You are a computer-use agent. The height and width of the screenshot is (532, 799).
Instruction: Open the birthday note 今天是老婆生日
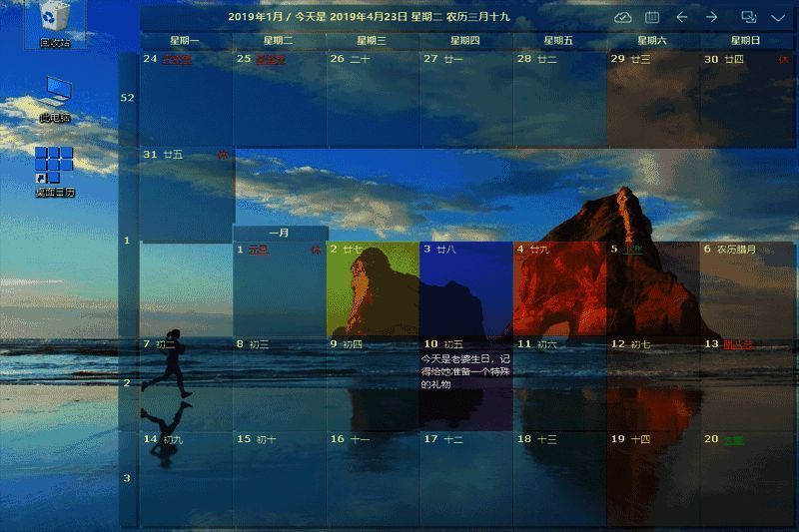tap(465, 371)
